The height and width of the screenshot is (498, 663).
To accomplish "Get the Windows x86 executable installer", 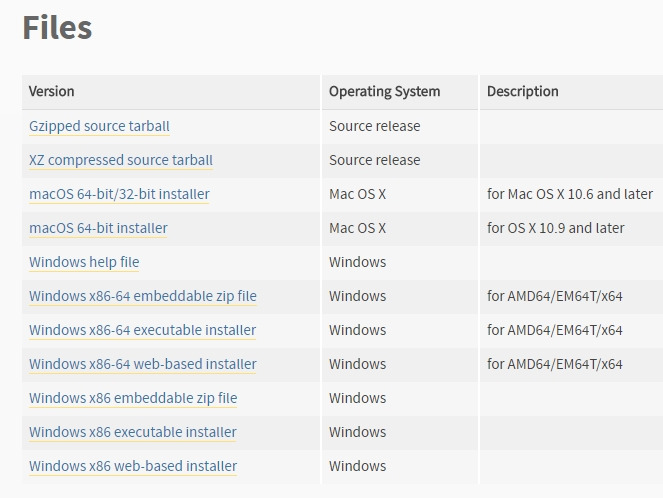I will (x=133, y=432).
